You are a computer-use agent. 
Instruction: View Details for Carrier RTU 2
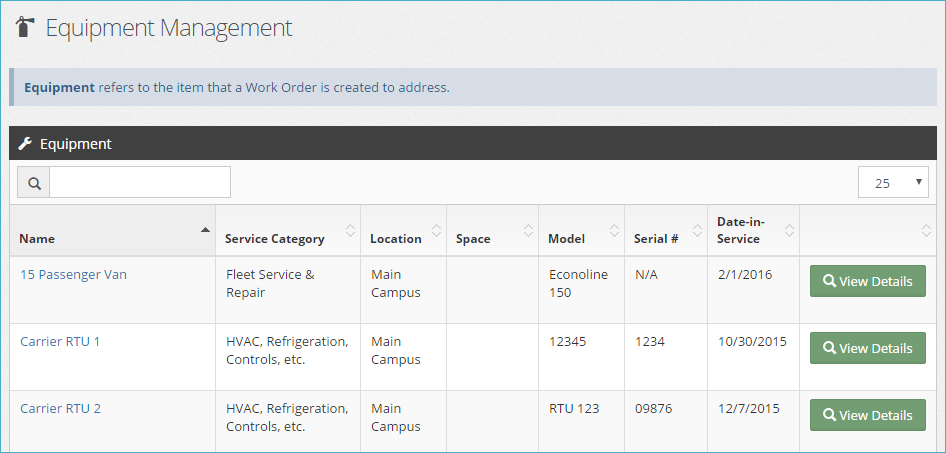tap(867, 415)
